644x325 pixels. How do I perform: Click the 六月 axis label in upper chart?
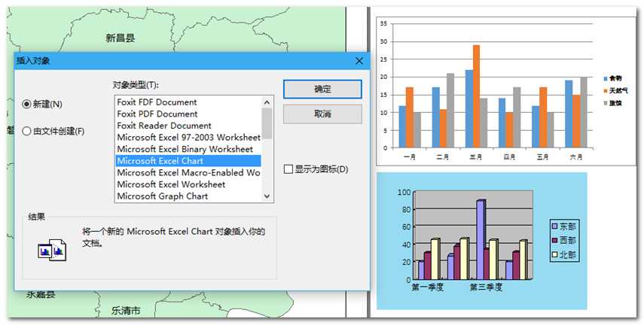[576, 157]
